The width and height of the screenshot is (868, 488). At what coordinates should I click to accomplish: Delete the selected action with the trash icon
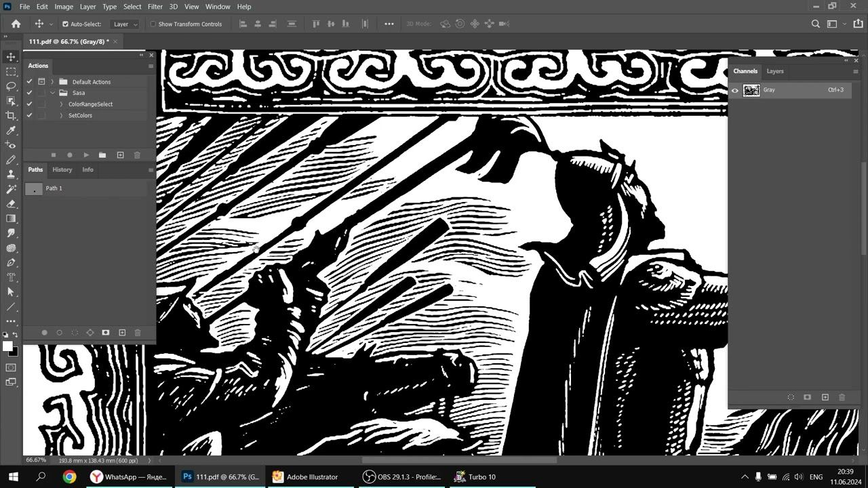[x=137, y=155]
